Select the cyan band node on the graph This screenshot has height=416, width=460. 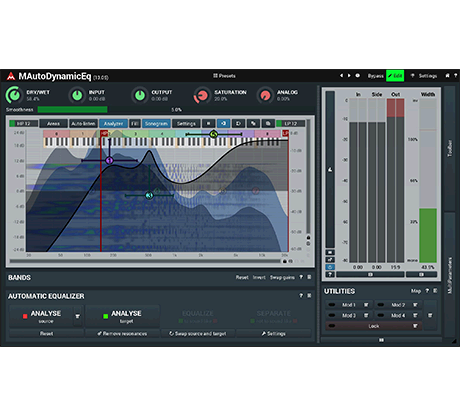coord(149,195)
